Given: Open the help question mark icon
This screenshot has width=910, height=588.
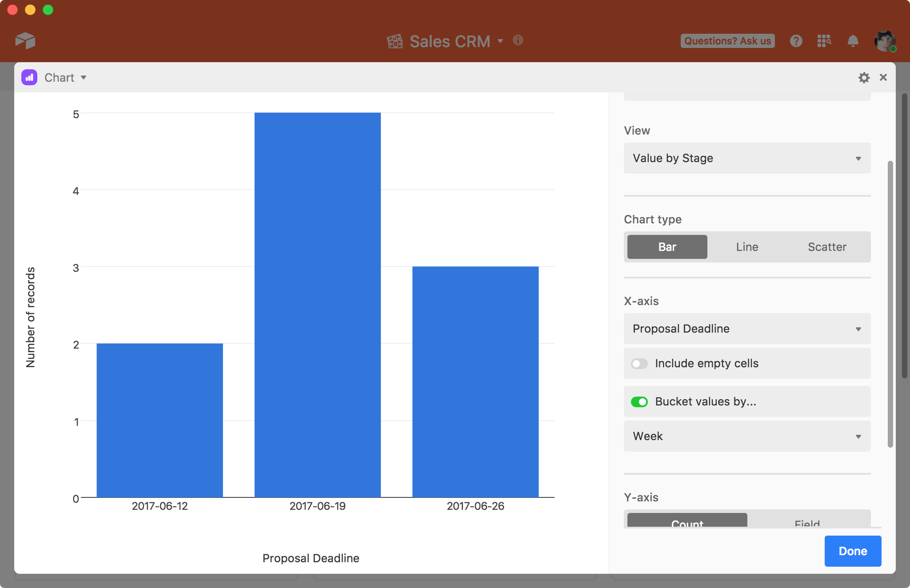Looking at the screenshot, I should [x=796, y=41].
